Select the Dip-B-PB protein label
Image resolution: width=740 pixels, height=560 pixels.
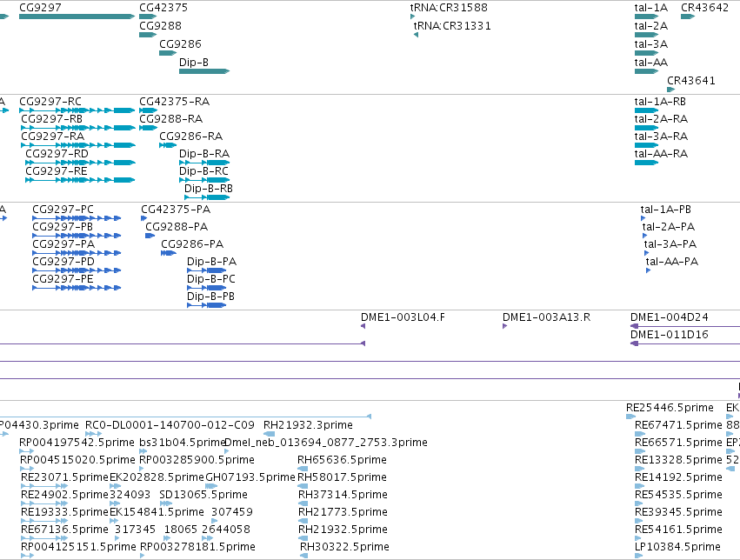pyautogui.click(x=211, y=297)
